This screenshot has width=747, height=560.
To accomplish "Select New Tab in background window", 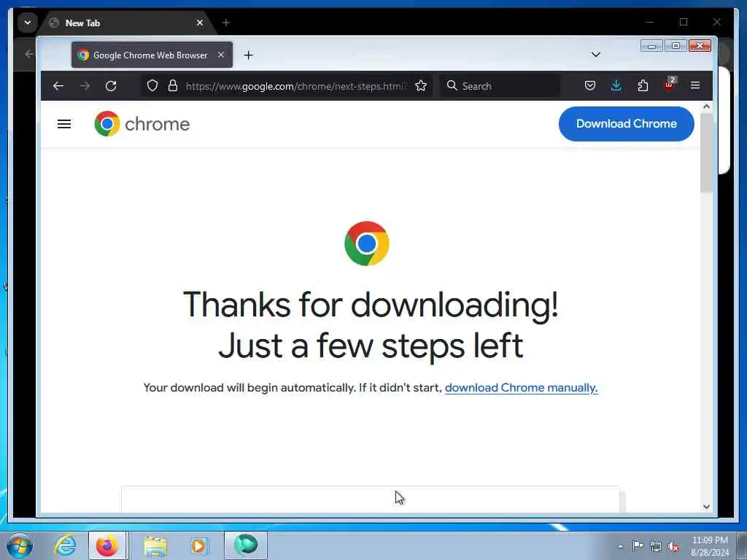I will (x=126, y=23).
